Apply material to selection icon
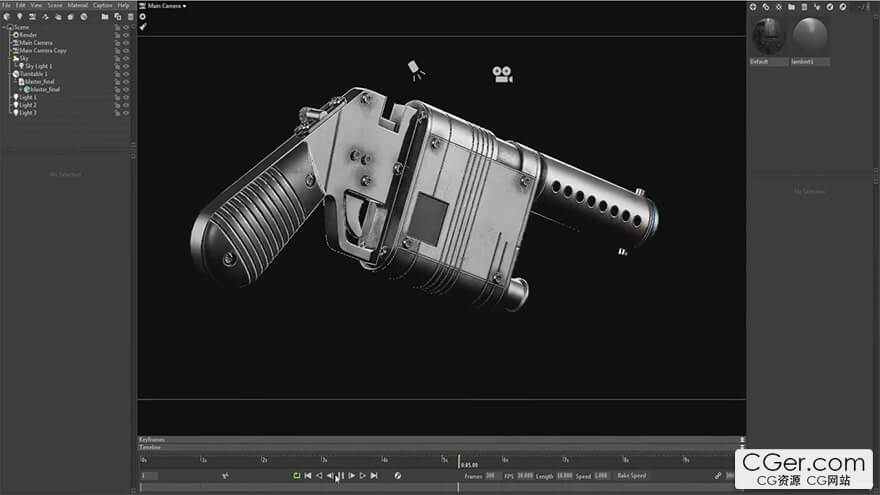This screenshot has height=495, width=880. click(817, 7)
